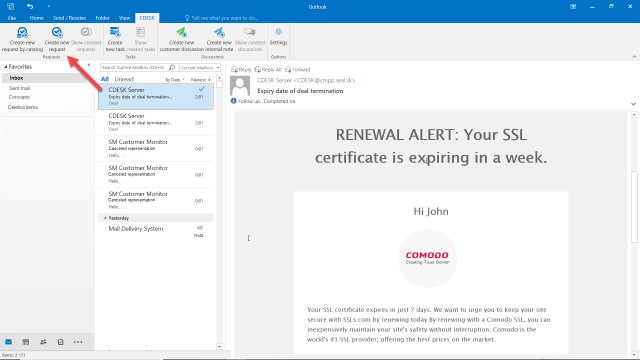Viewport: 640px width, 360px height.
Task: Select the Concepts folder
Action: pos(19,97)
